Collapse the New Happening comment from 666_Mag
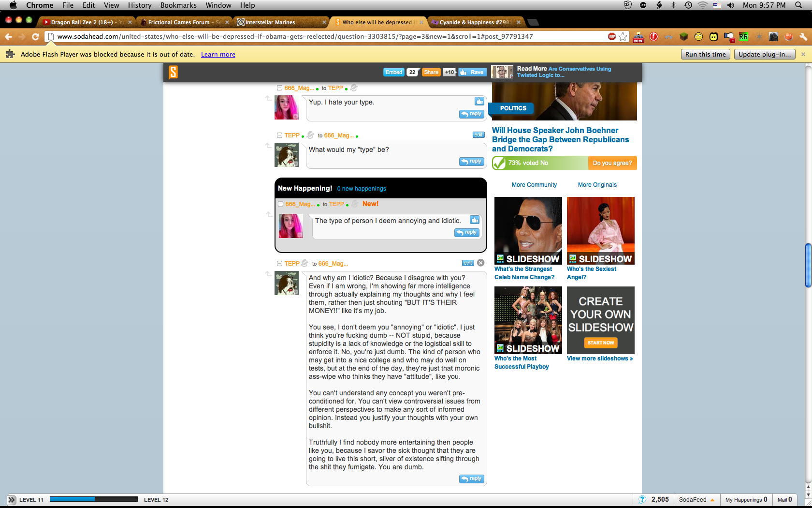The image size is (812, 508). [280, 204]
